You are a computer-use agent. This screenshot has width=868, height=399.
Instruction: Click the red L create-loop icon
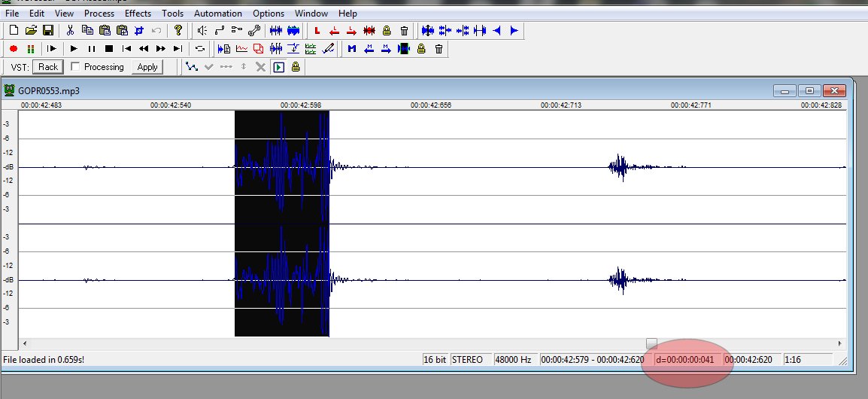317,30
